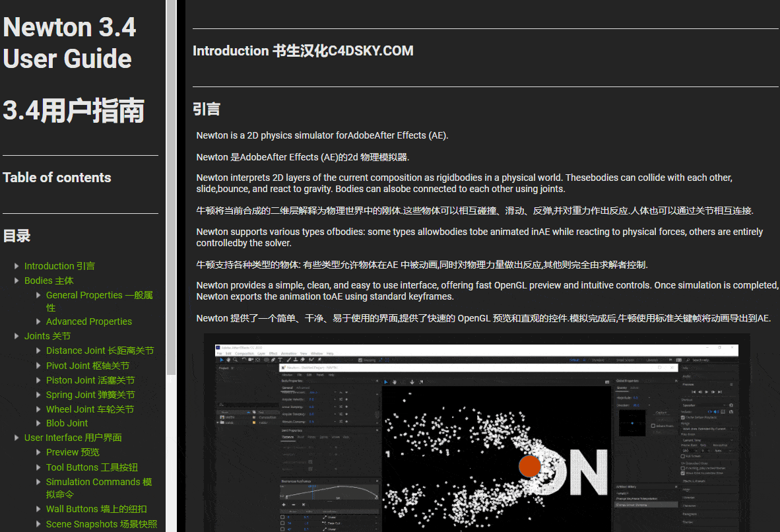Image resolution: width=780 pixels, height=532 pixels.
Task: Toggle the arrow beside Blob Joint
Action: coord(38,423)
